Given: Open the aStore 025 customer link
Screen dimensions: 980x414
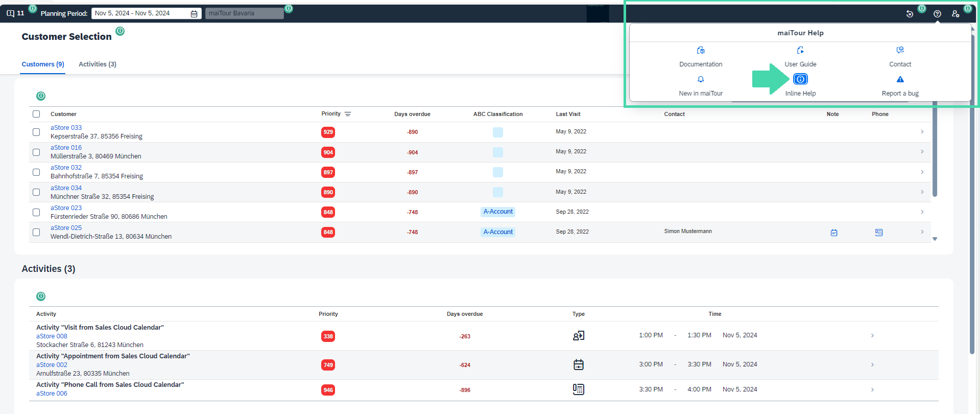Looking at the screenshot, I should pyautogui.click(x=66, y=228).
